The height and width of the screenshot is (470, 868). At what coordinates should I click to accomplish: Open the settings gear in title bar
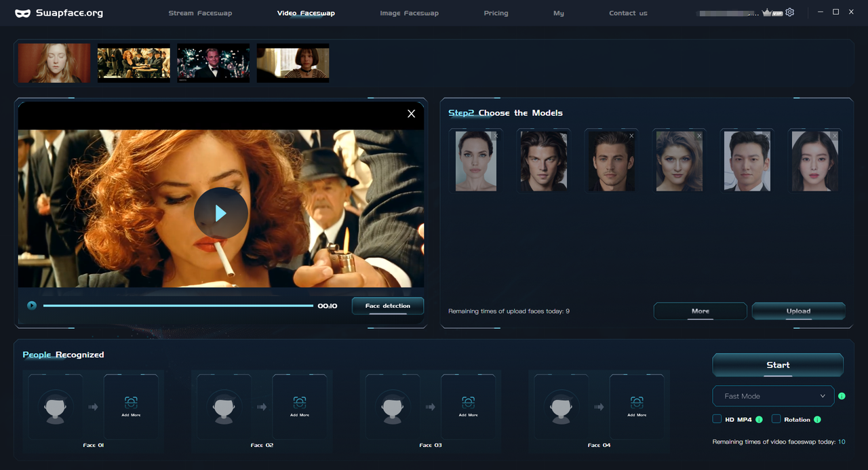click(789, 12)
